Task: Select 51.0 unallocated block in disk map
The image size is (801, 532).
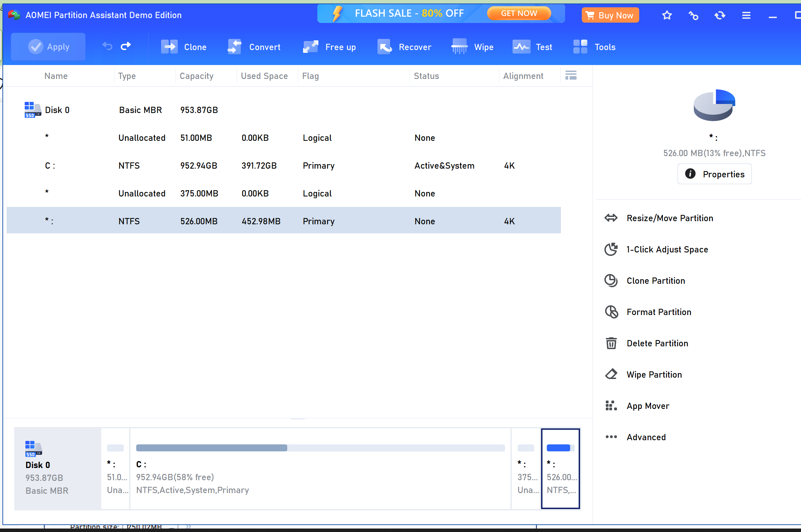Action: tap(116, 468)
